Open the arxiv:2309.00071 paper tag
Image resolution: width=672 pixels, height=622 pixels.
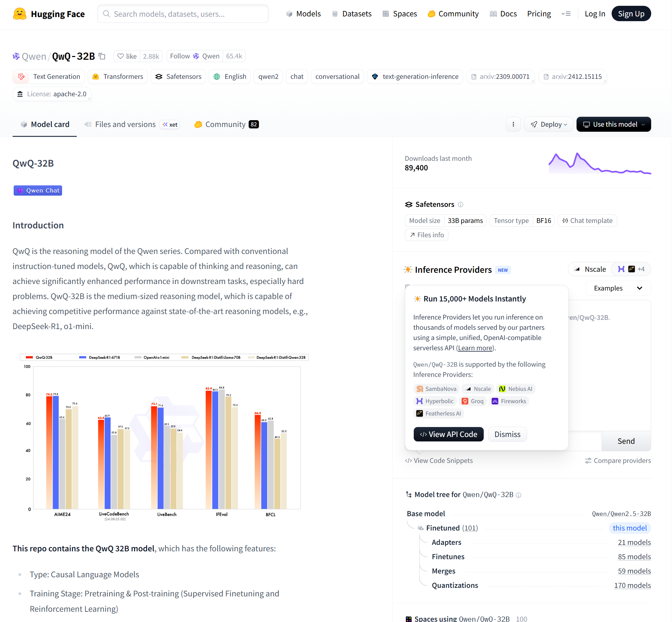coord(500,76)
